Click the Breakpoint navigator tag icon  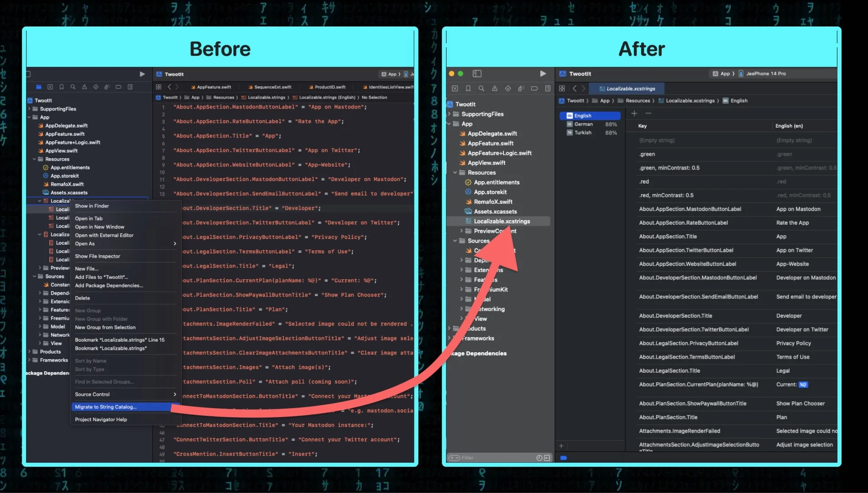click(107, 87)
